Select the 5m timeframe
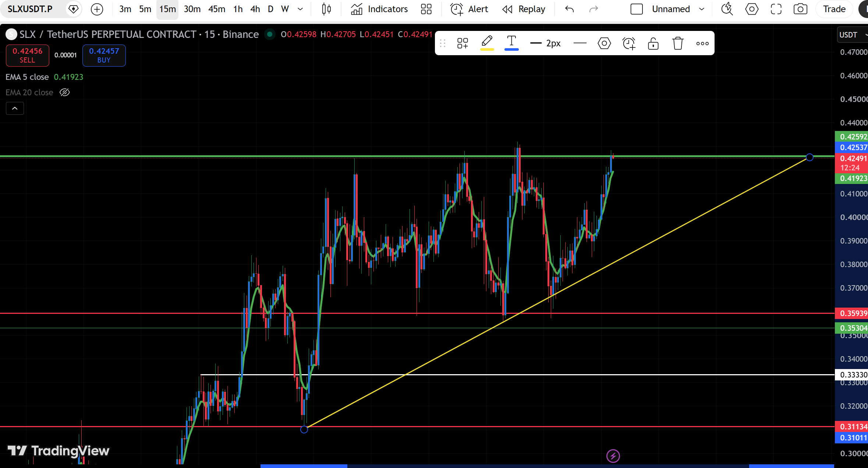 pos(145,9)
